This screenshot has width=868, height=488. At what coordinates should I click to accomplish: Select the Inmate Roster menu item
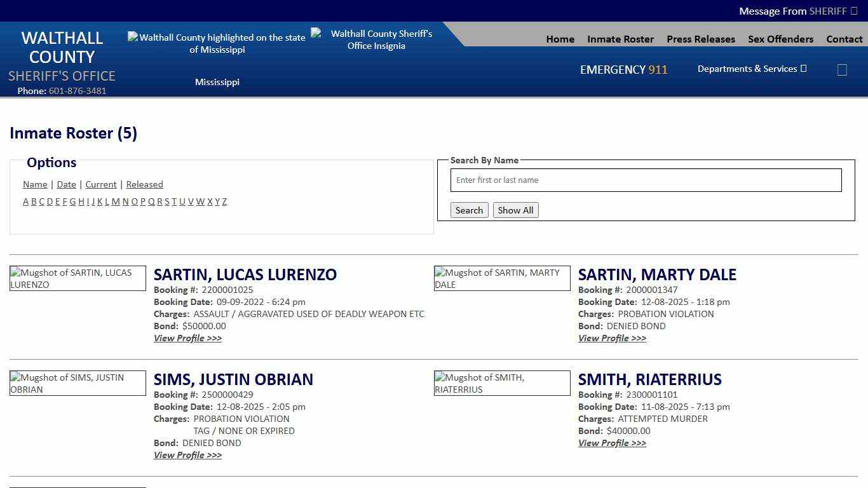[x=620, y=39]
